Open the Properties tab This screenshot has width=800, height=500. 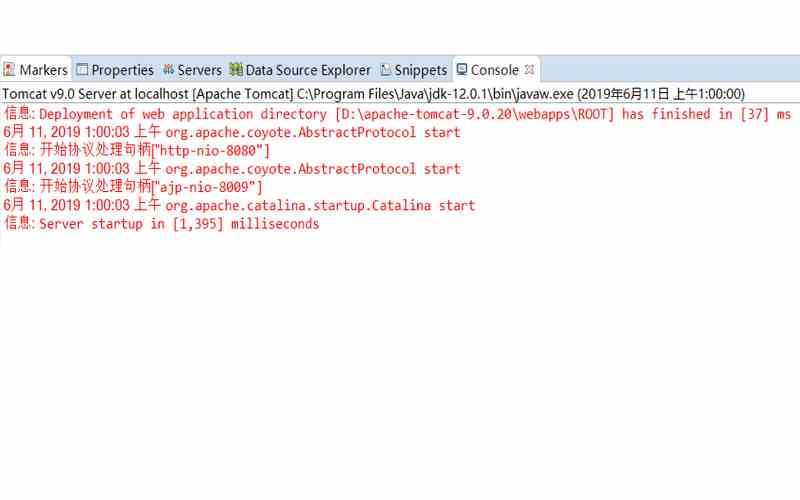click(x=115, y=70)
